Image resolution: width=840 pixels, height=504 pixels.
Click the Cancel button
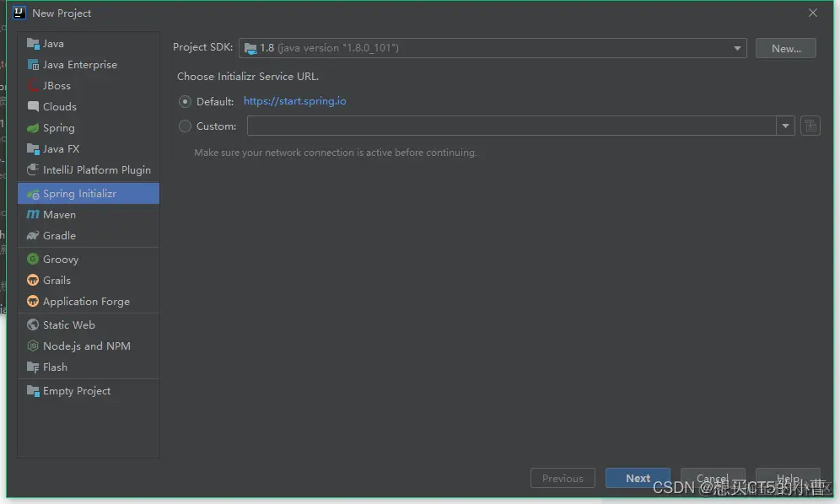[x=713, y=478]
